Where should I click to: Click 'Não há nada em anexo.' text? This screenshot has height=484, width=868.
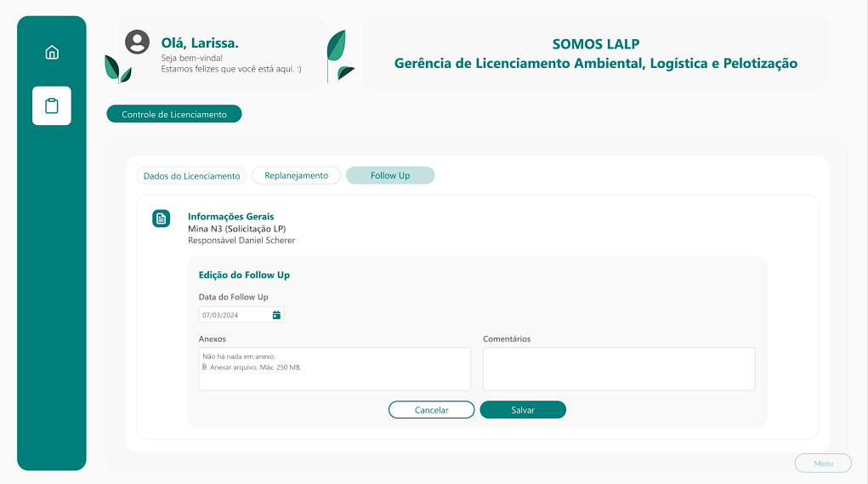pos(239,356)
